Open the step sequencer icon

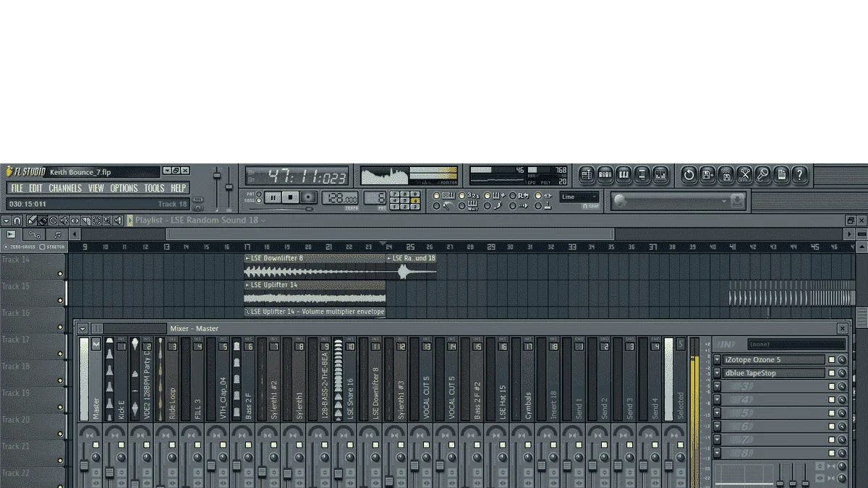(605, 175)
